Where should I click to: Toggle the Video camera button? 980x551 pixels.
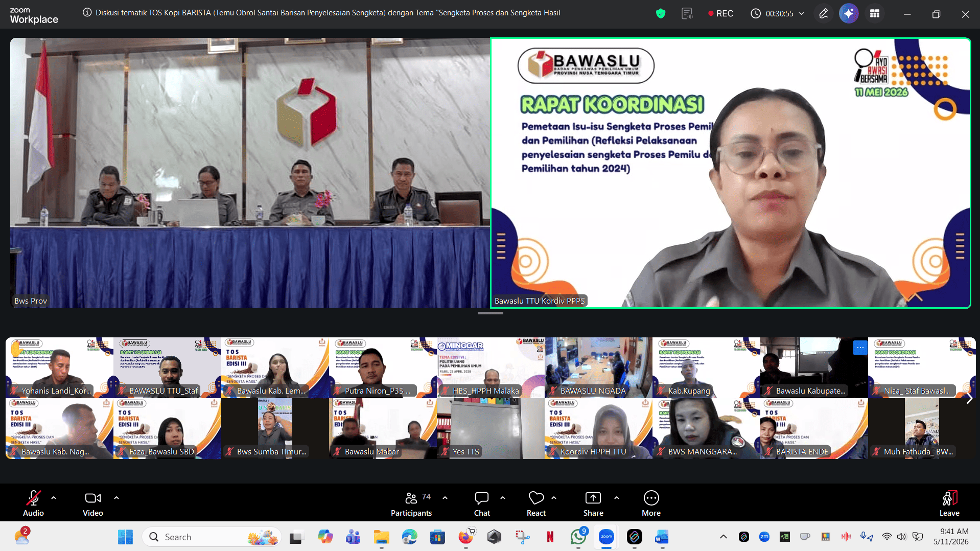point(93,503)
